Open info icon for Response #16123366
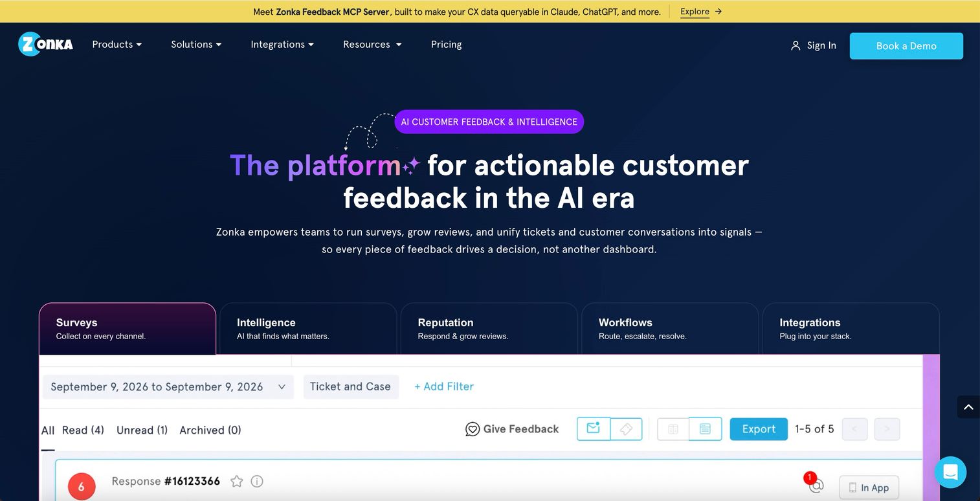The width and height of the screenshot is (980, 501). pos(257,481)
